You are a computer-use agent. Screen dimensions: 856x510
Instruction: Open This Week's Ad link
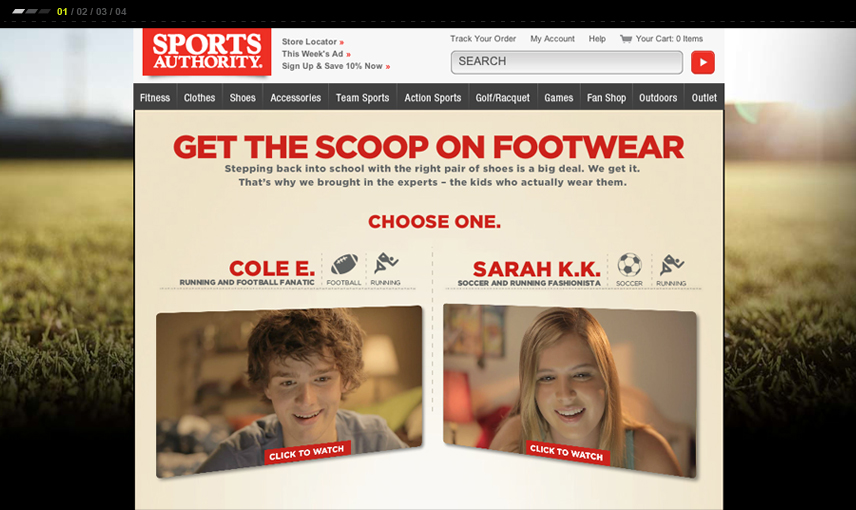point(316,54)
